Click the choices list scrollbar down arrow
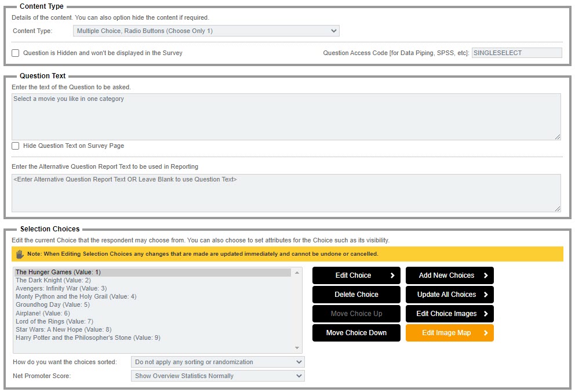Viewport: 575px width, 392px height. [x=297, y=347]
